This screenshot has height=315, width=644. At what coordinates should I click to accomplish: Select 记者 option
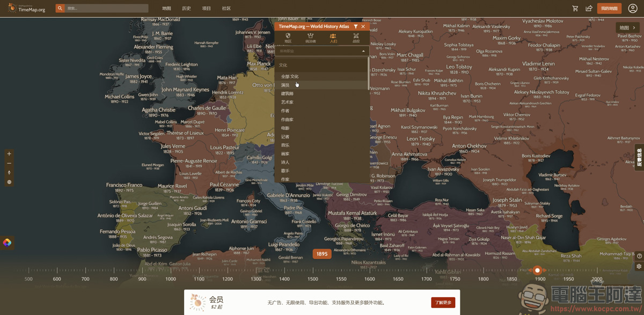point(285,137)
